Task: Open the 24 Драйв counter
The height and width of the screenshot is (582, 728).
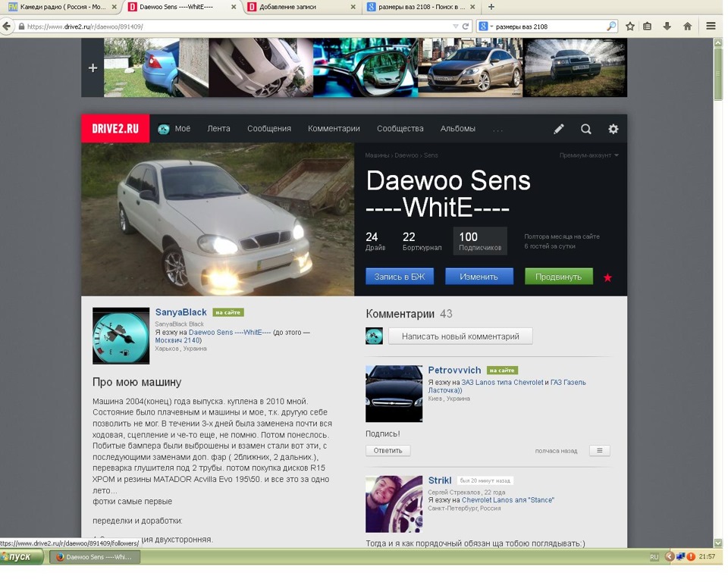Action: click(x=375, y=241)
